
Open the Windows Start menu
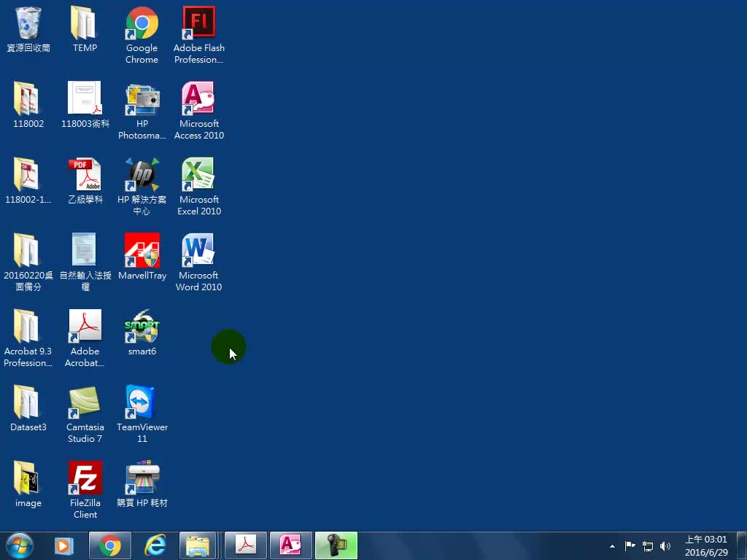[x=20, y=545]
